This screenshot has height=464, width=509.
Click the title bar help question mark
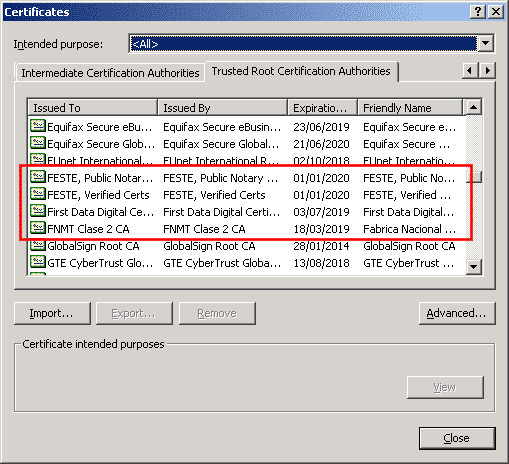pos(478,12)
